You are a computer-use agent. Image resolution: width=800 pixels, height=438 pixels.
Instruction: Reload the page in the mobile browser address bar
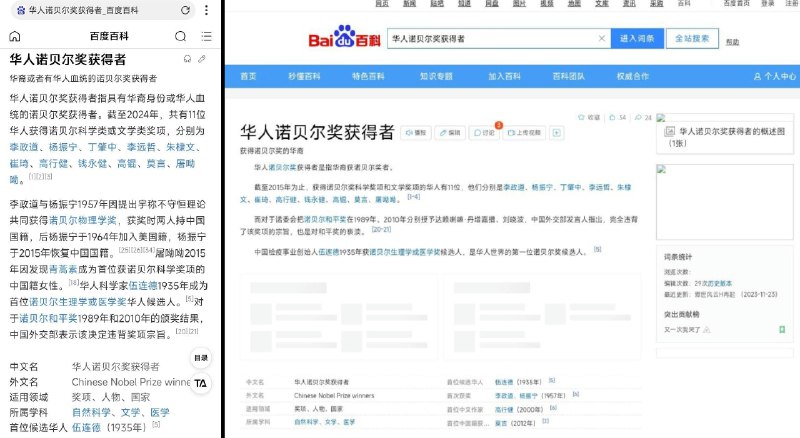pos(185,10)
